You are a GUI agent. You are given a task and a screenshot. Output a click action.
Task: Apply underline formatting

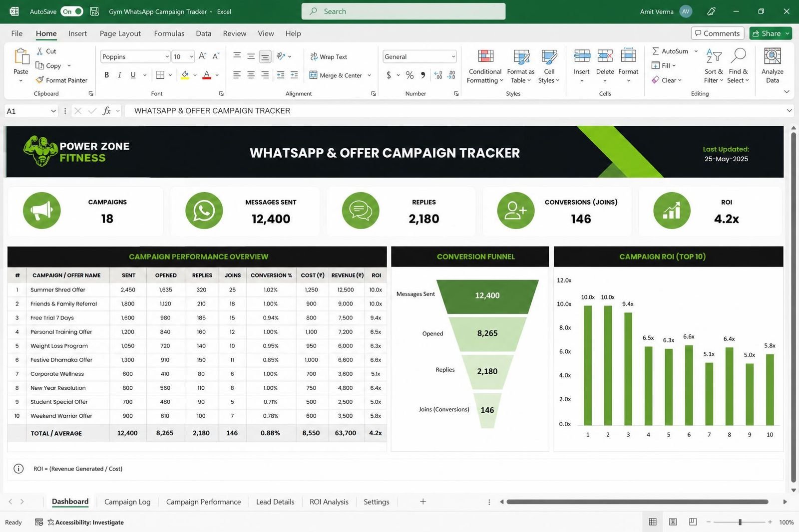[133, 75]
